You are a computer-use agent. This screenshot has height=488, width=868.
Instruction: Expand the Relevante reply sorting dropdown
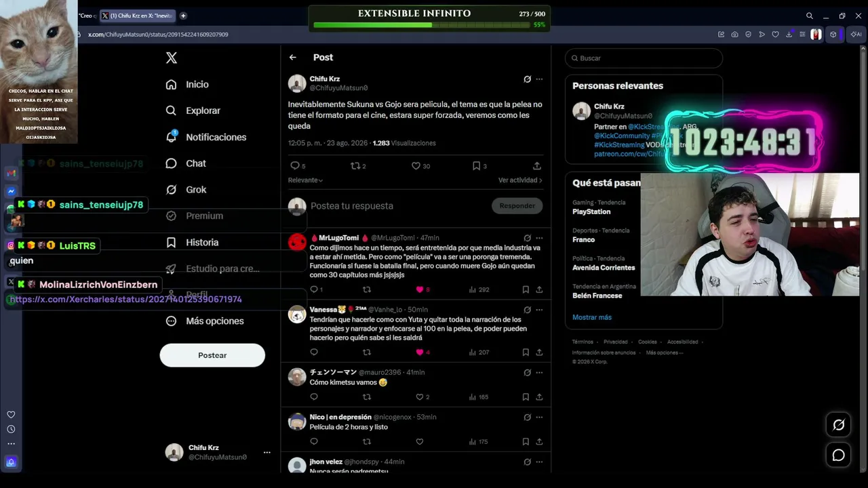tap(305, 180)
